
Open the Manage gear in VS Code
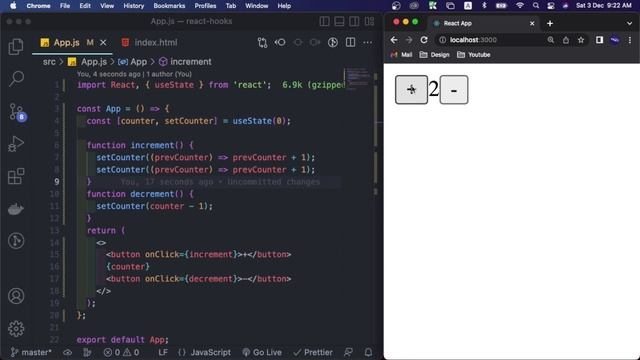(x=16, y=329)
